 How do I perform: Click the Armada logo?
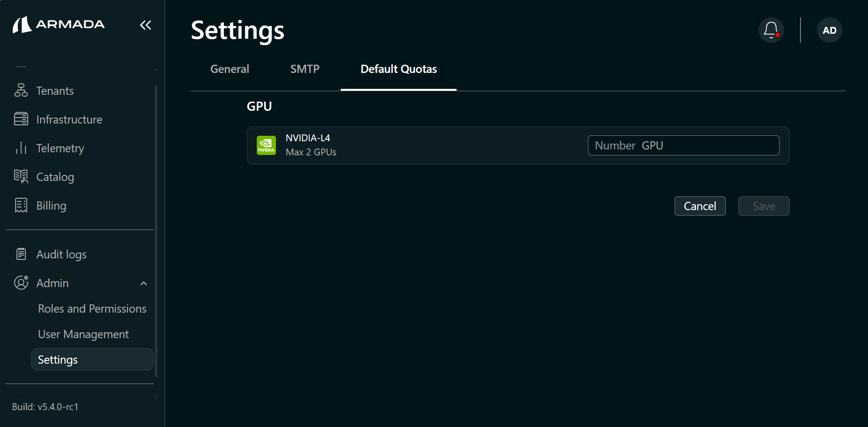tap(58, 25)
